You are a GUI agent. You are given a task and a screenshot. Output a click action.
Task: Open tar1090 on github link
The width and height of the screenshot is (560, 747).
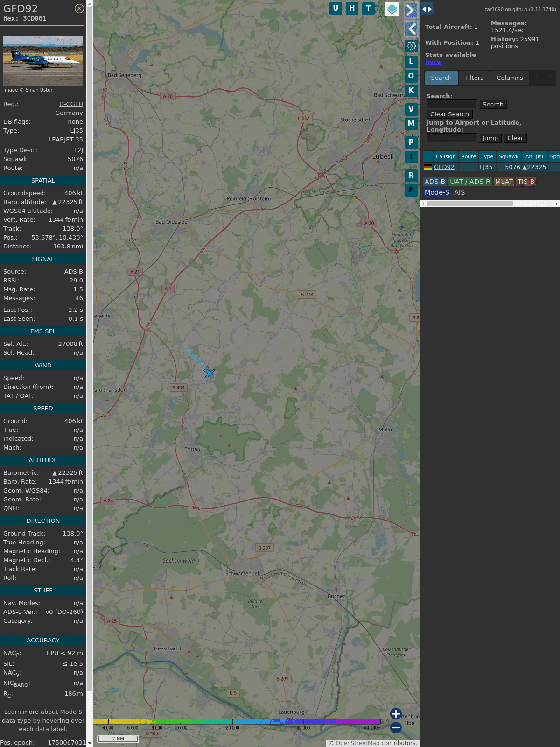tap(520, 9)
